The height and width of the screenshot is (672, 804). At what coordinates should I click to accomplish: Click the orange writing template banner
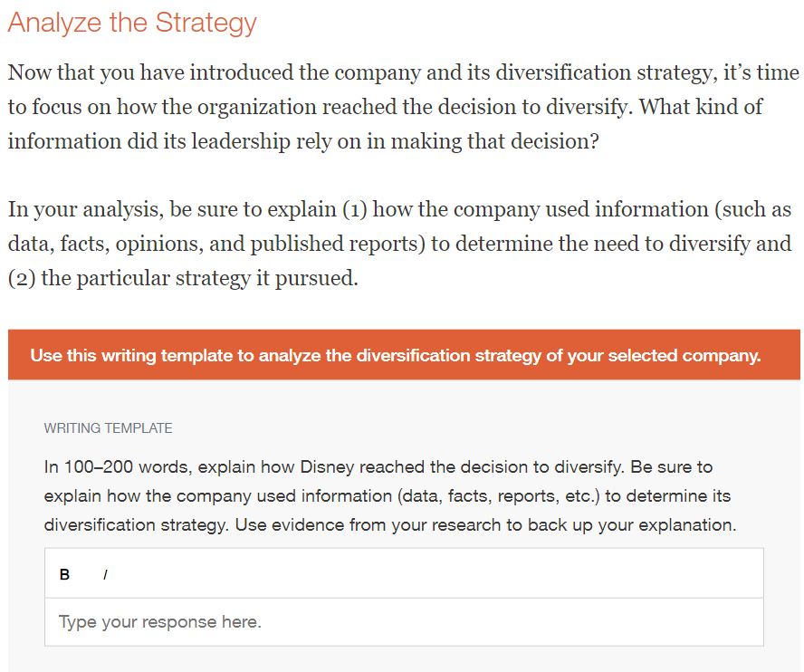coord(404,355)
